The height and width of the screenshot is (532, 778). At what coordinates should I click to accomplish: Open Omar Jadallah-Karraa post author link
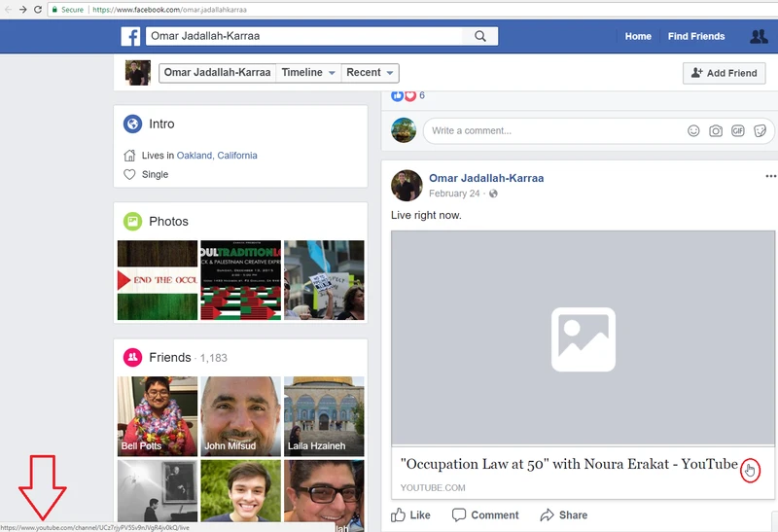[486, 178]
